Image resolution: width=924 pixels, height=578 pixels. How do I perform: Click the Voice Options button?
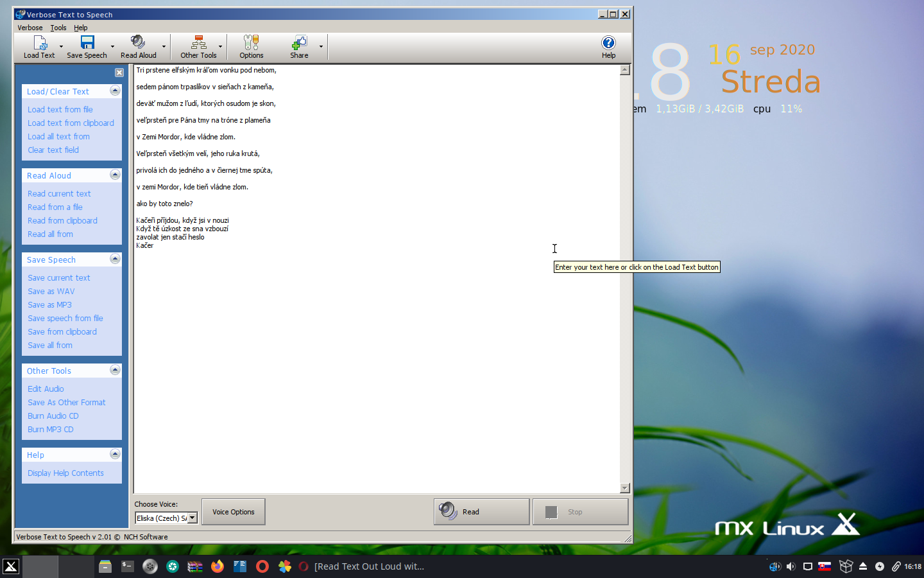(x=234, y=512)
